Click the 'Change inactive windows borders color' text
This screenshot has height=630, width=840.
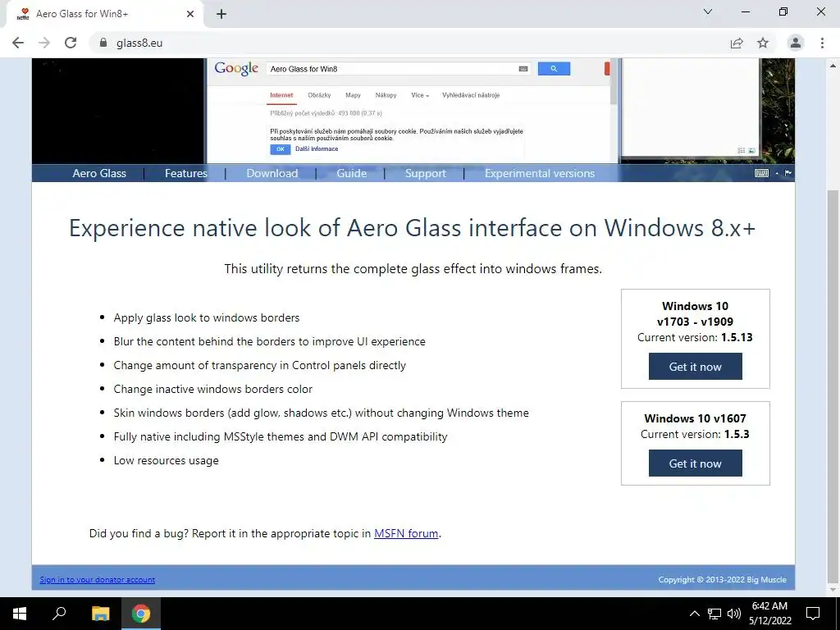(x=212, y=389)
